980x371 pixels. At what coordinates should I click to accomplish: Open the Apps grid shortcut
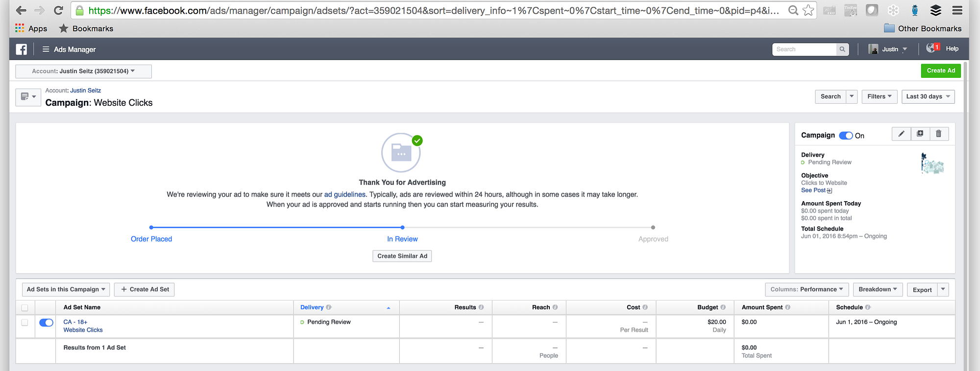31,28
